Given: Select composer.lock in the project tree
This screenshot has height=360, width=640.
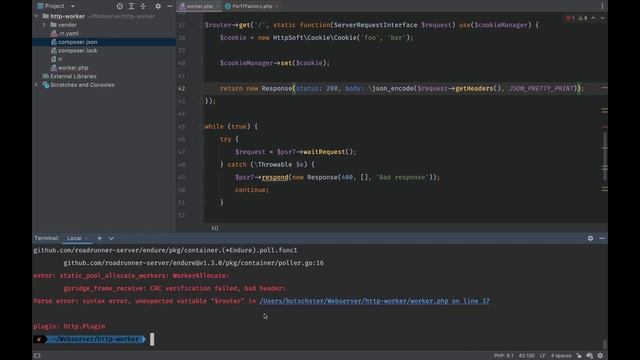Looking at the screenshot, I should click(x=78, y=51).
